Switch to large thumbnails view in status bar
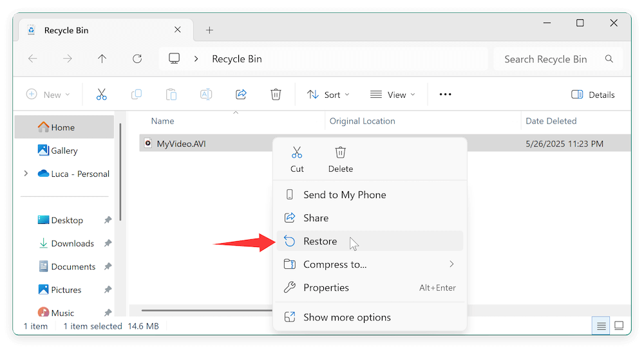644x348 pixels. point(619,326)
